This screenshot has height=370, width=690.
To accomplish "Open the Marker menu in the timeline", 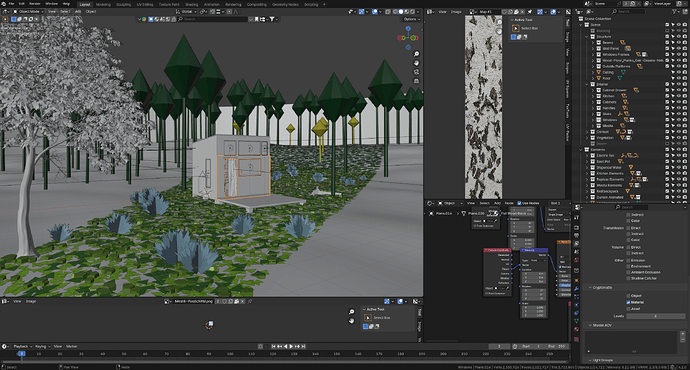I will click(71, 346).
